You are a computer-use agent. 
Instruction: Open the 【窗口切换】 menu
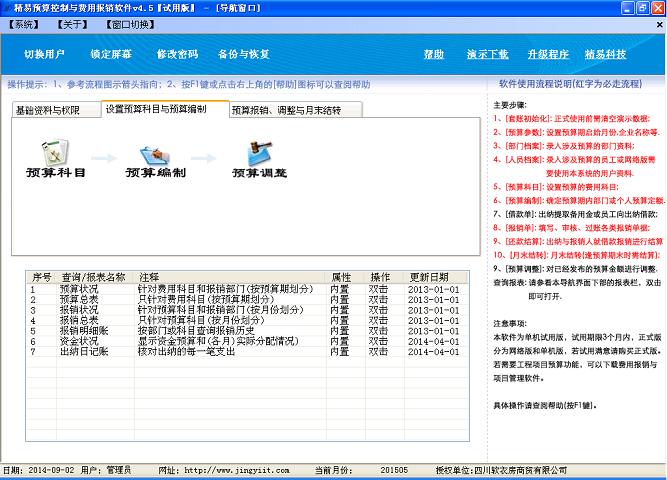[x=130, y=25]
